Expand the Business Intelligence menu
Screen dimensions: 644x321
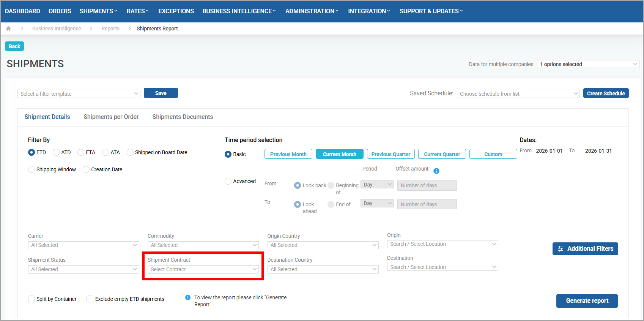pyautogui.click(x=239, y=11)
